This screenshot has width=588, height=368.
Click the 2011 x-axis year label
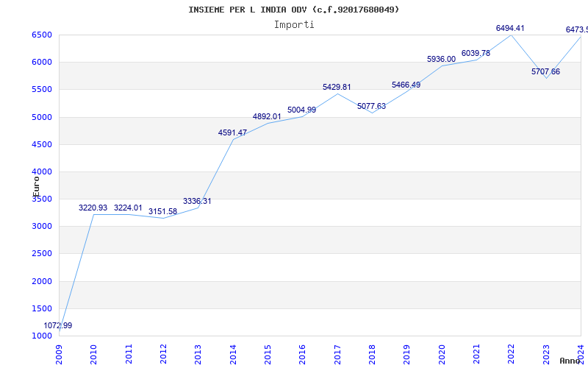tap(129, 355)
